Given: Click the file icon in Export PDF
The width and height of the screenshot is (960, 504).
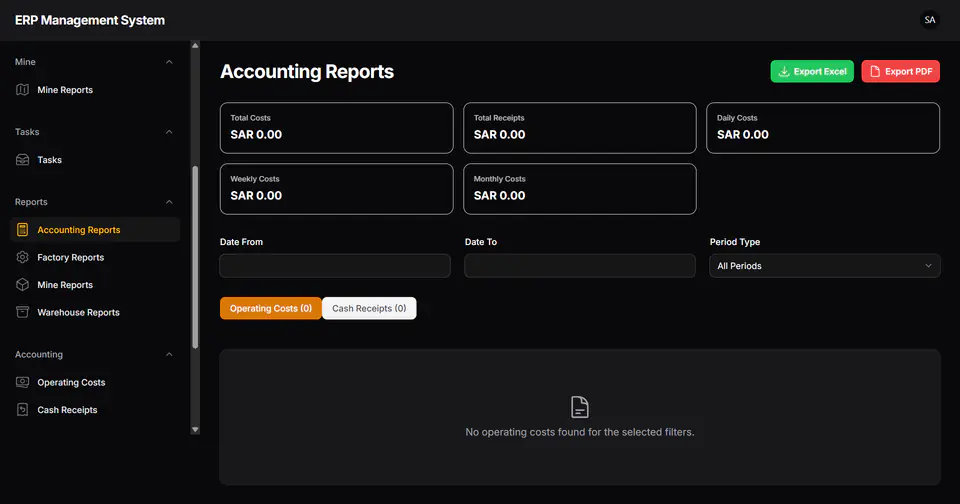Looking at the screenshot, I should pos(875,72).
